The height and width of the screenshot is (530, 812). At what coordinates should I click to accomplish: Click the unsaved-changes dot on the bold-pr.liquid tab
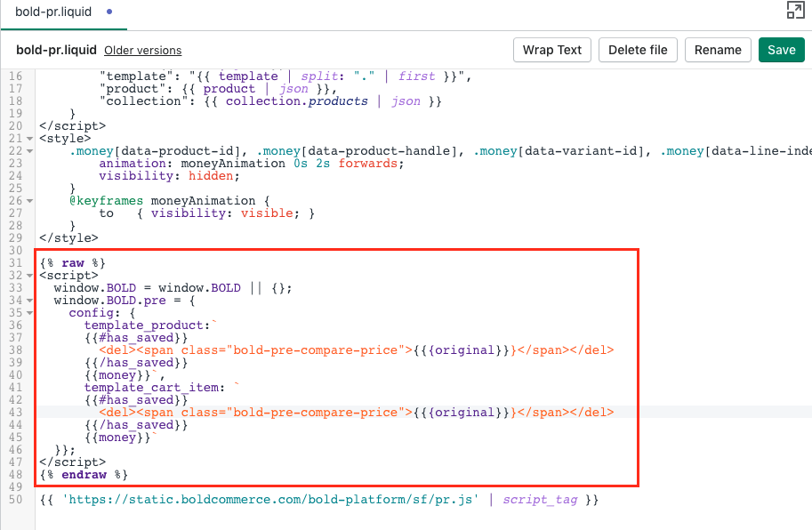[109, 12]
